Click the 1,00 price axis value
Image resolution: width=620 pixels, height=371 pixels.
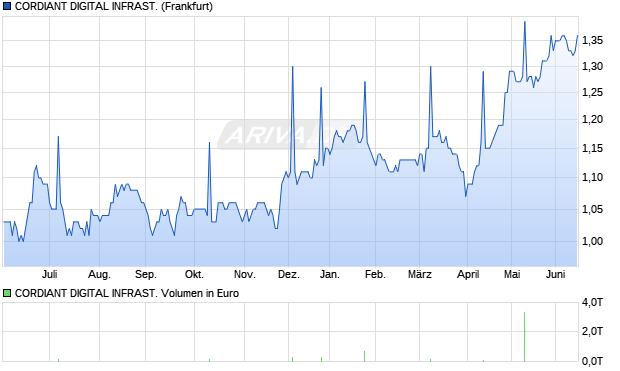[592, 241]
